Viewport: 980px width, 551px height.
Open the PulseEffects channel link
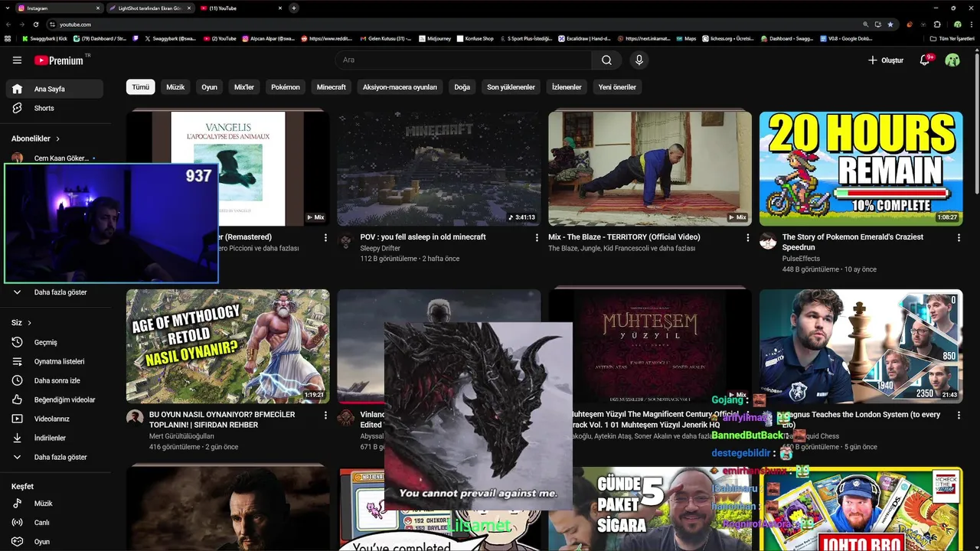pos(801,259)
